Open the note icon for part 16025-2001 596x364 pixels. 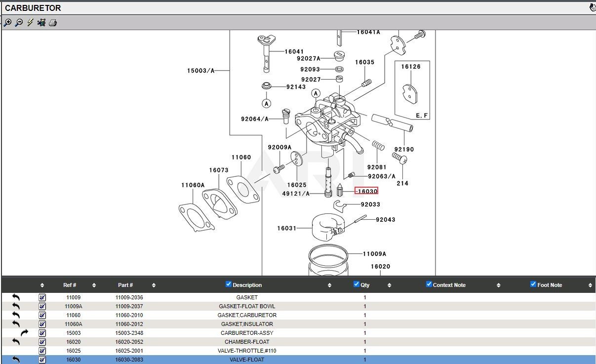click(42, 351)
